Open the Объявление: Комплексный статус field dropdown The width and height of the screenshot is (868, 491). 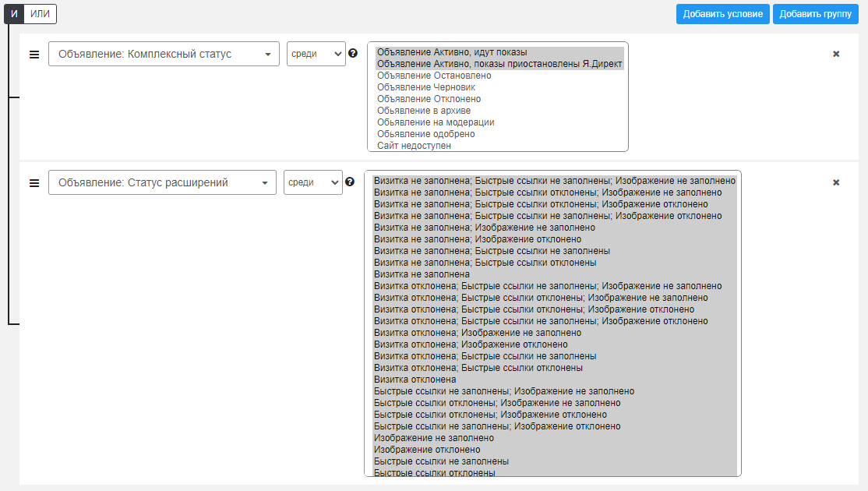click(164, 54)
